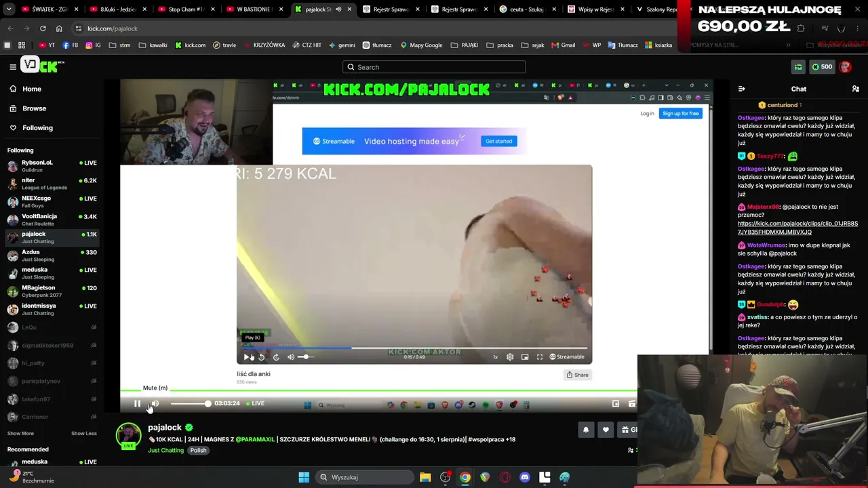Mute the pajalock tab via speaker icon
868x488 pixels.
[x=338, y=9]
